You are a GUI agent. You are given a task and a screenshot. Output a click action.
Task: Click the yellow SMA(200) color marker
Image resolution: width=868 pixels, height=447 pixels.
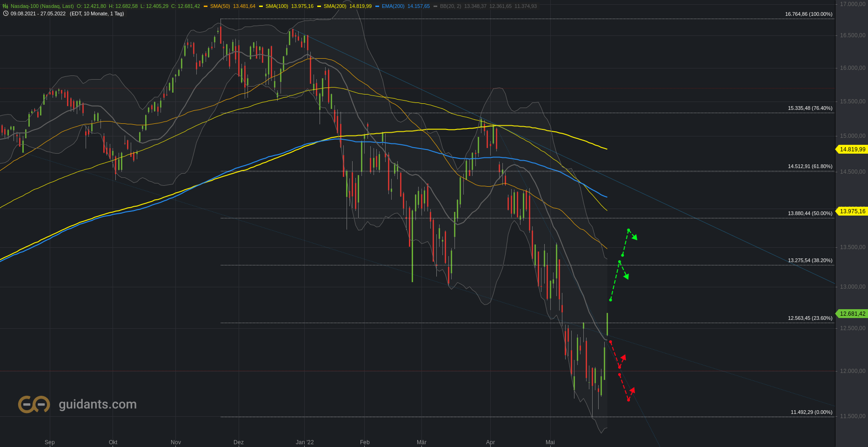[x=319, y=7]
